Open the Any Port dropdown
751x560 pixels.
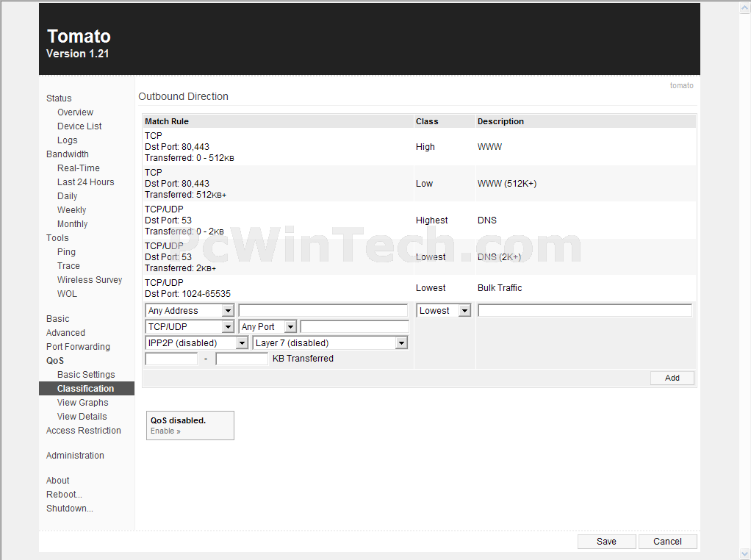(x=267, y=327)
